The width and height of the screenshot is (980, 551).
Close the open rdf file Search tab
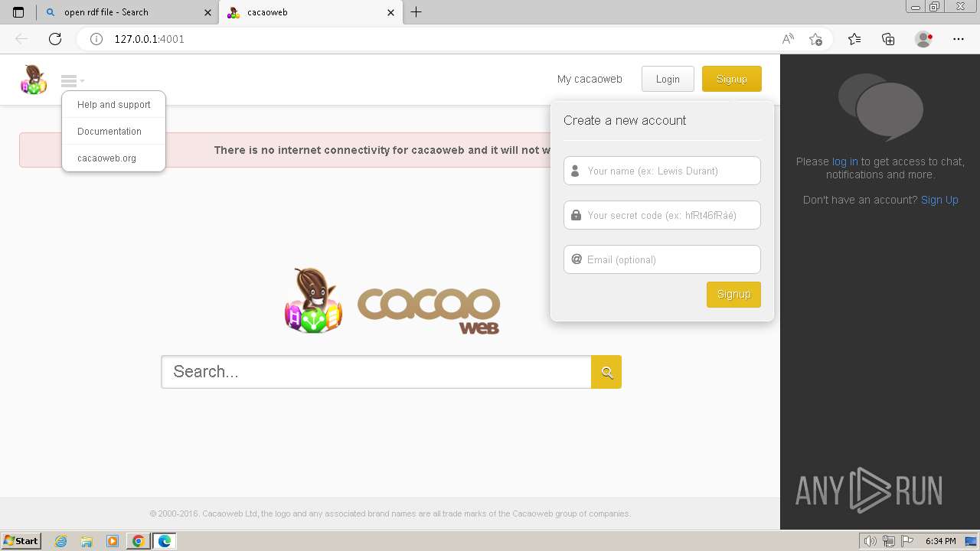(x=207, y=12)
